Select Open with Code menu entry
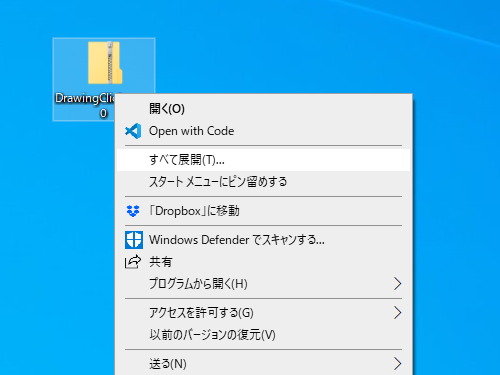 pos(263,131)
